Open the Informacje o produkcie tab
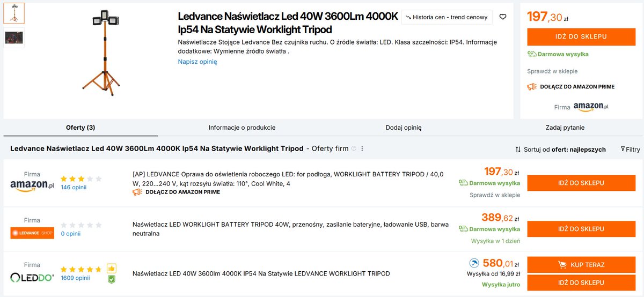The height and width of the screenshot is (297, 644). click(242, 128)
